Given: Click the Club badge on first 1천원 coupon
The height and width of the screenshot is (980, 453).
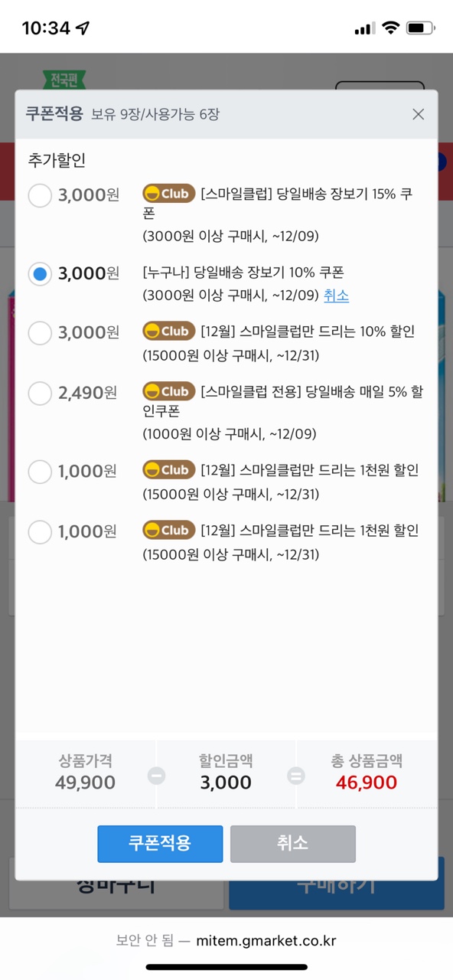Looking at the screenshot, I should (x=168, y=470).
